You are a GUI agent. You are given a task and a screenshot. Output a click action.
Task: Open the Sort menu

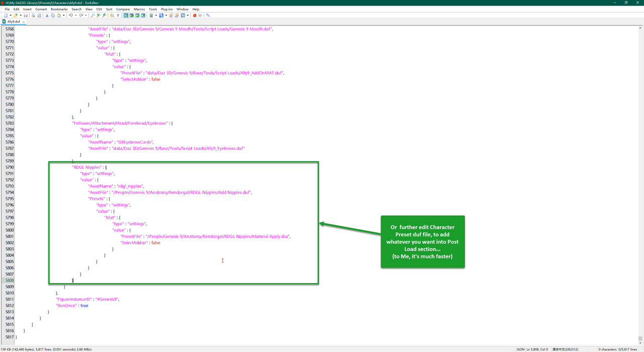click(x=109, y=9)
